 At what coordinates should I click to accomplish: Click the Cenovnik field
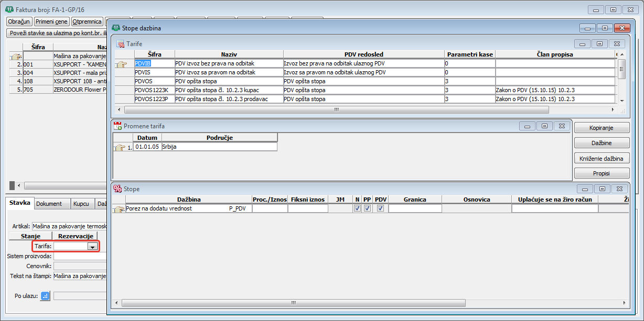[x=80, y=266]
